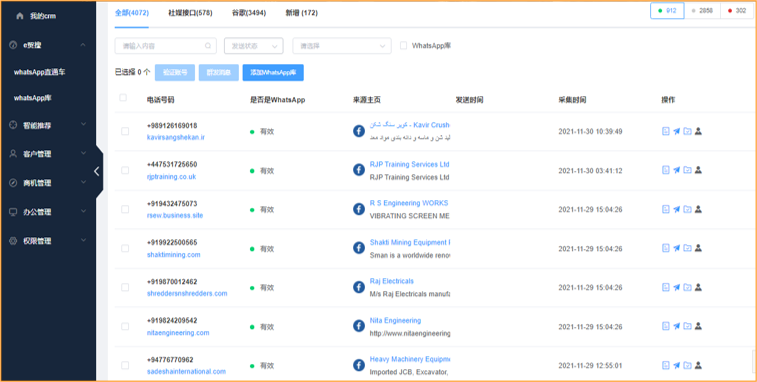This screenshot has height=382, width=757.
Task: Expand the 权限管理 sidebar menu
Action: point(83,241)
